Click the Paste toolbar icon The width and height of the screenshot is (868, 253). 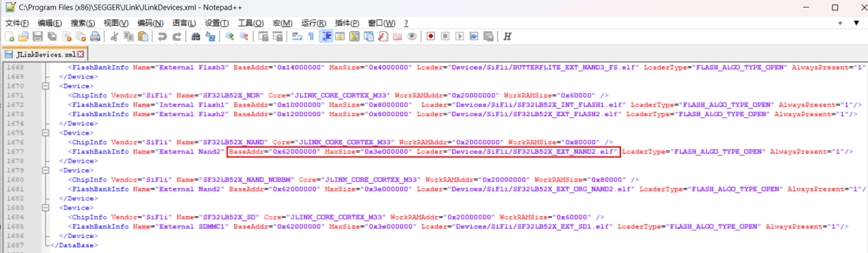pyautogui.click(x=143, y=36)
